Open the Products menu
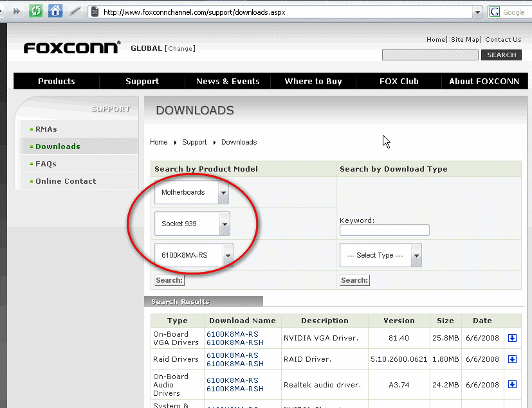Screen dimensions: 532x408 pyautogui.click(x=57, y=82)
